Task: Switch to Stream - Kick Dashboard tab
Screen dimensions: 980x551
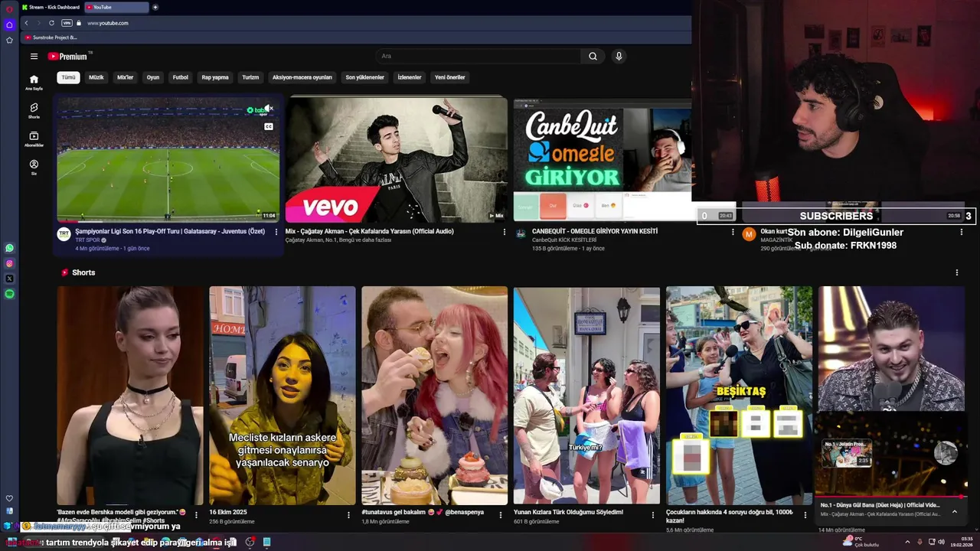Action: pyautogui.click(x=51, y=7)
